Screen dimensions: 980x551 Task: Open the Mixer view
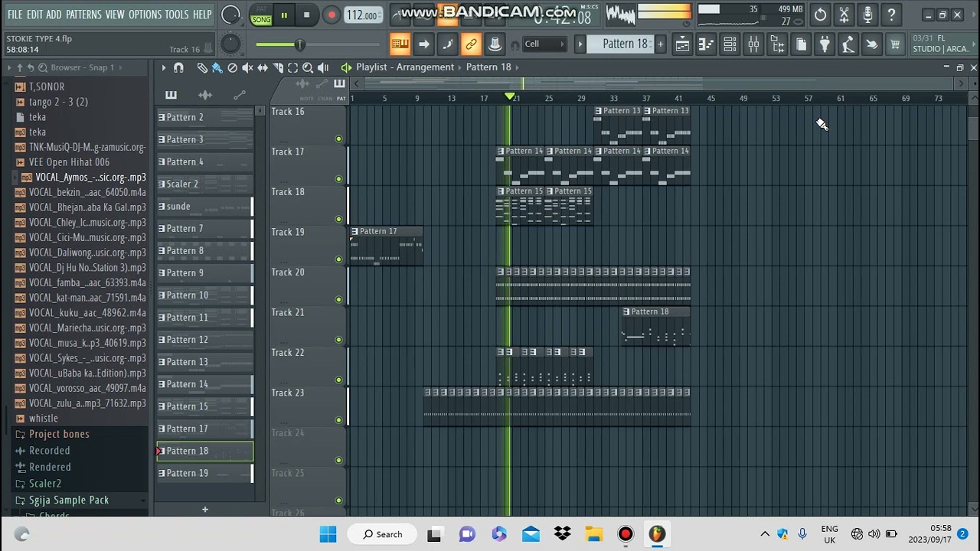(x=753, y=44)
